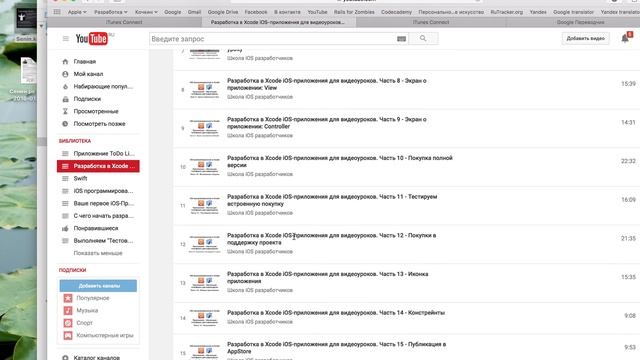Open the Google Drive bookmark
640x360 pixels.
coord(223,12)
